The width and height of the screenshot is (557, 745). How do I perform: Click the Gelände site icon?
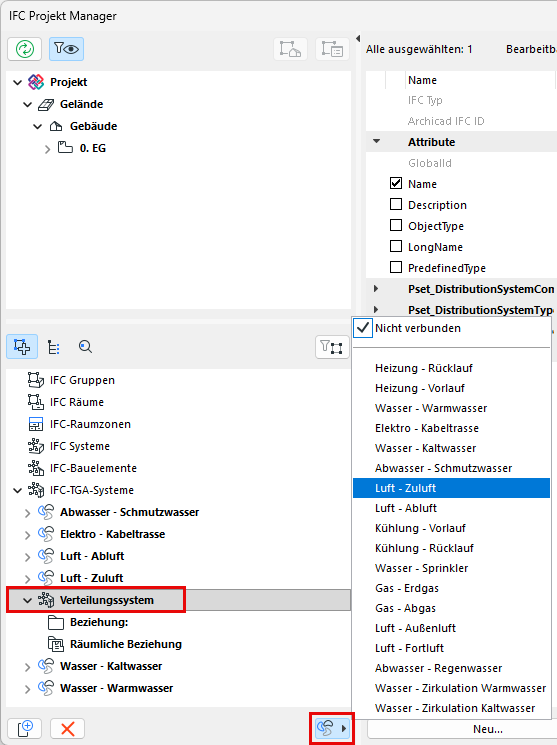coord(46,104)
